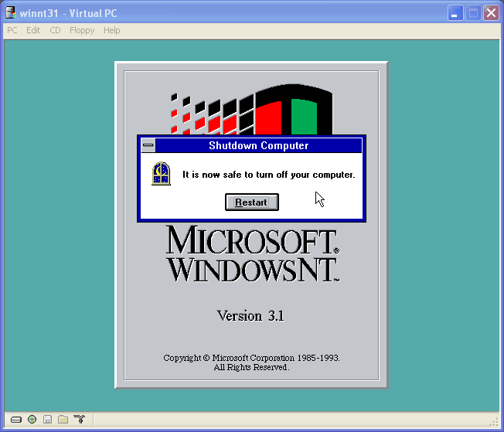Click the floppy disk status icon

[48, 419]
